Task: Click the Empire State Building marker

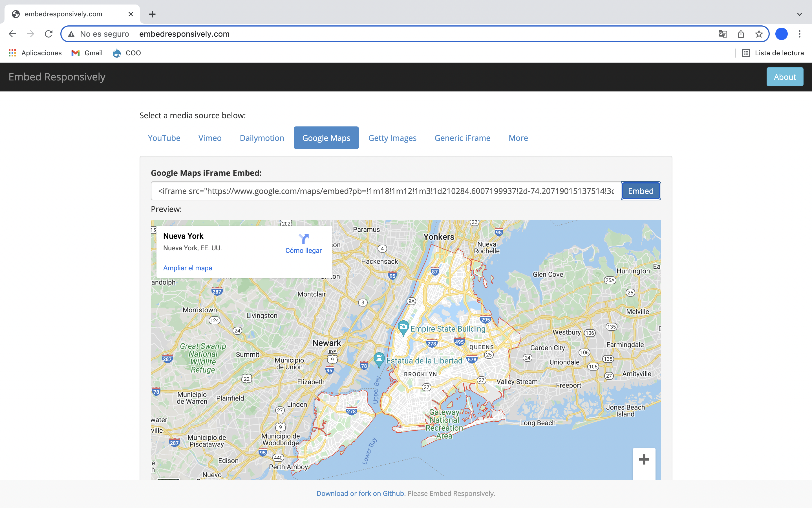Action: pos(403,328)
